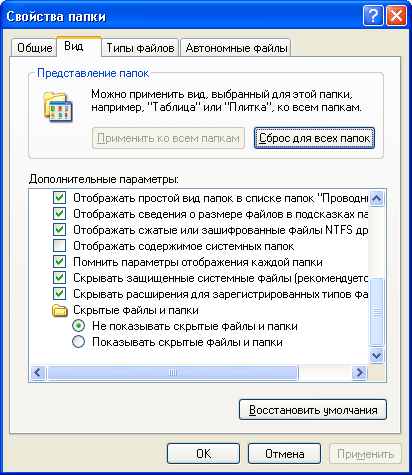Uncheck hiding extensions for registered file types

(59, 294)
